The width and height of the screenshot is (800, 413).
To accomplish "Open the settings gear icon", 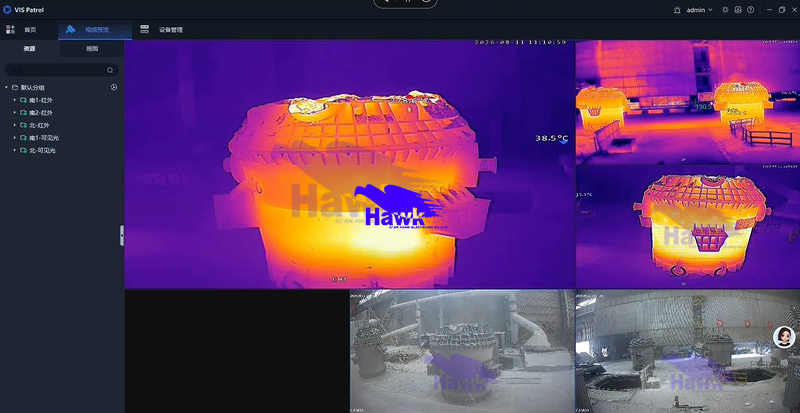I will coord(726,10).
